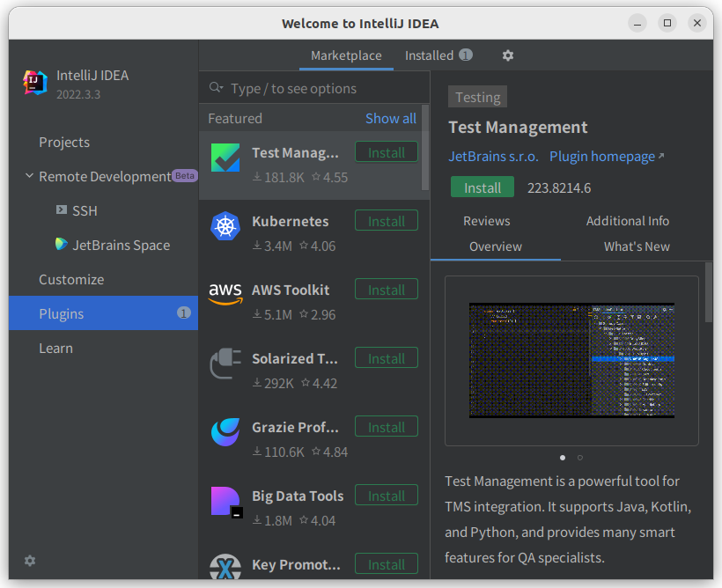
Task: Open the Reviews tab
Action: click(487, 221)
